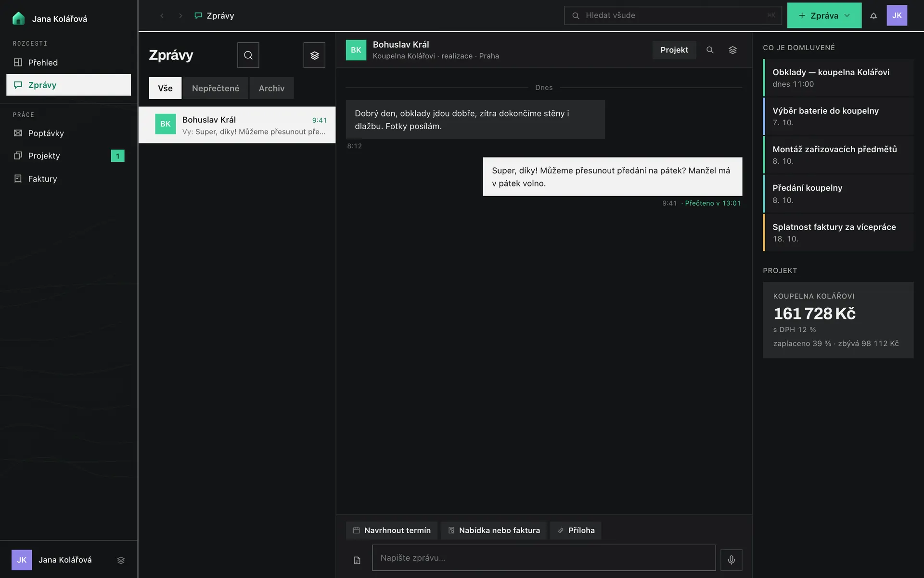Open Předání koupelny item
Screen dimensions: 924x578
point(838,194)
